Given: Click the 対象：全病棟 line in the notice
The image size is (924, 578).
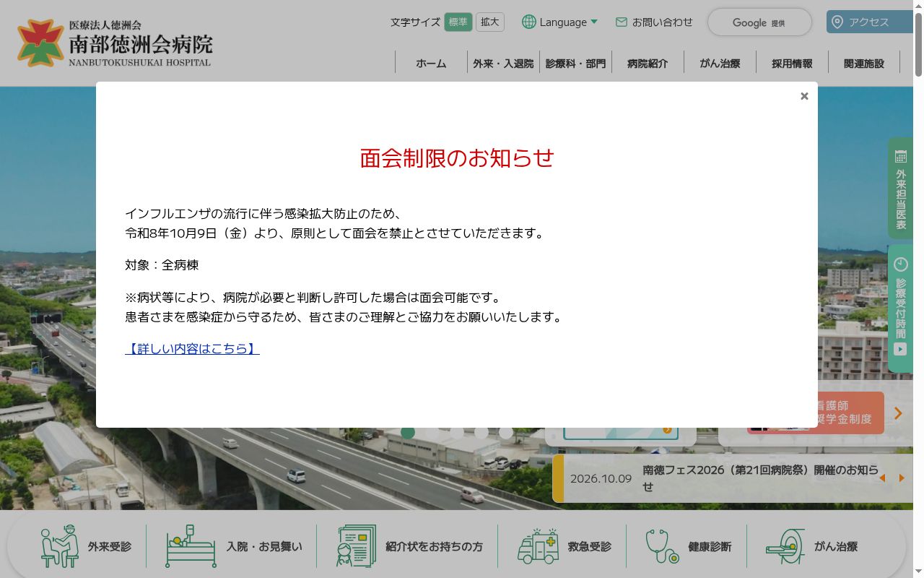Looking at the screenshot, I should pyautogui.click(x=162, y=265).
